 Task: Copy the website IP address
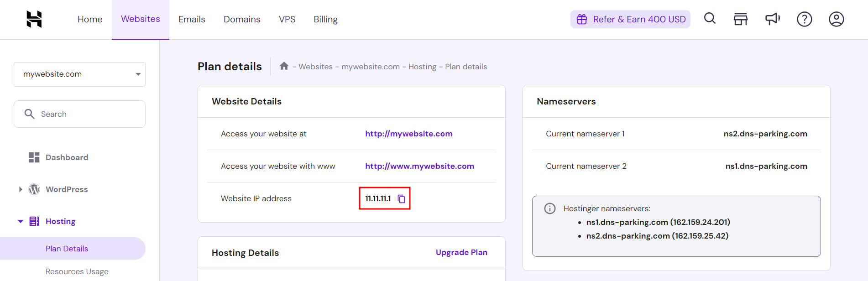pyautogui.click(x=402, y=199)
